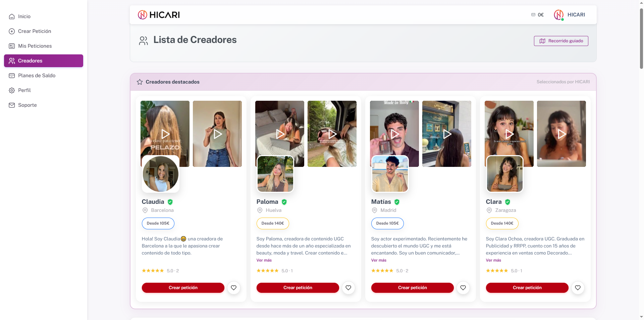Toggle the heart favorite for Paloma

(348, 288)
